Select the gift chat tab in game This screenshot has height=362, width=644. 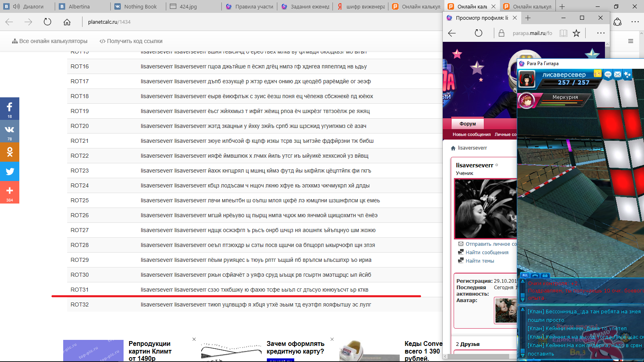tap(545, 276)
